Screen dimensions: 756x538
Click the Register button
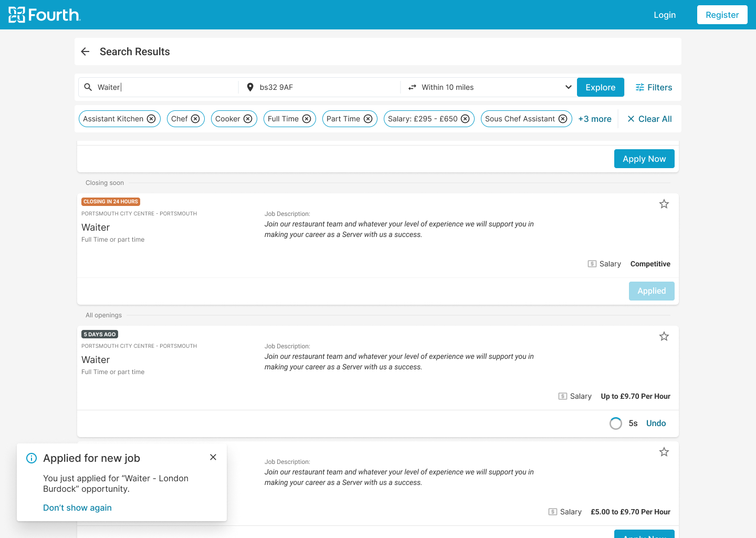pyautogui.click(x=722, y=15)
